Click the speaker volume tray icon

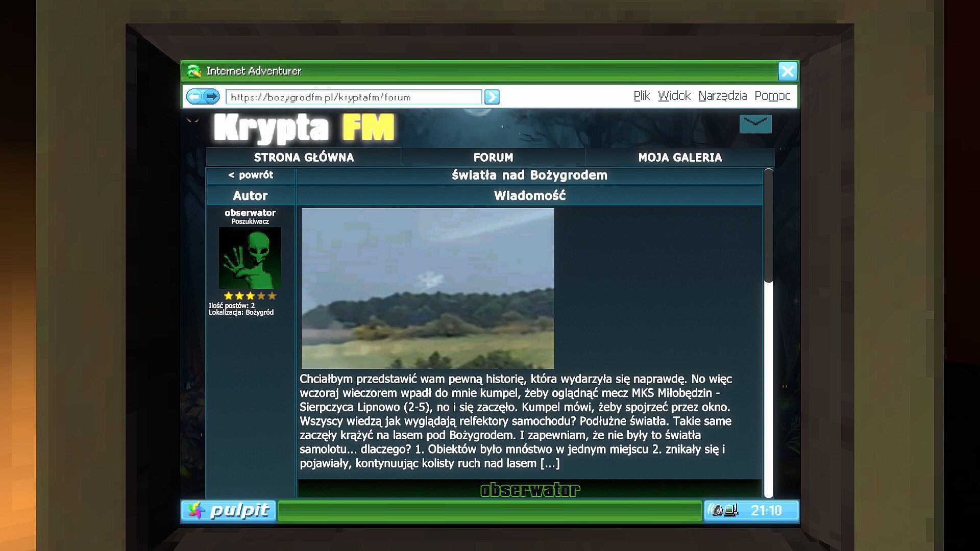(717, 511)
